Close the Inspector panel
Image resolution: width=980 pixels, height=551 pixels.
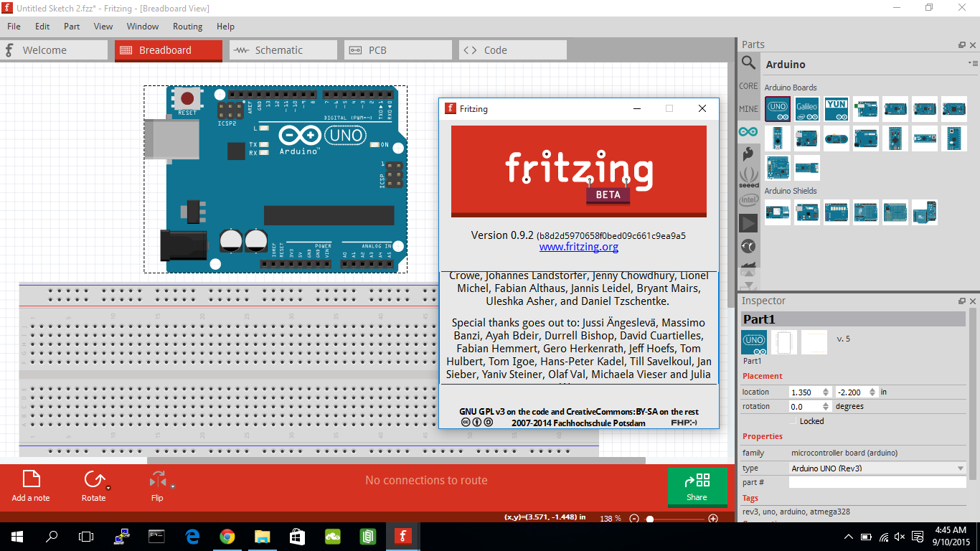click(973, 301)
